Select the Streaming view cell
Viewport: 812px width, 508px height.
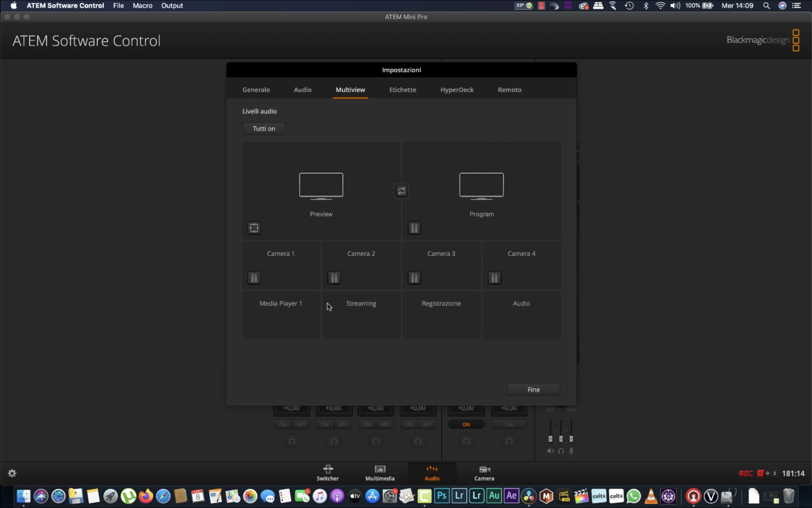point(361,315)
